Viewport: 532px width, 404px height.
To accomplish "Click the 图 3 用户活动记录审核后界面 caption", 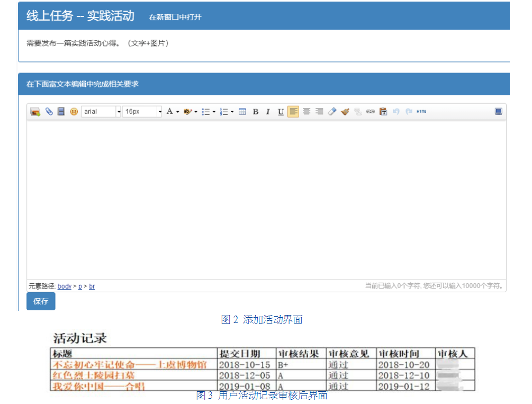I will point(262,395).
